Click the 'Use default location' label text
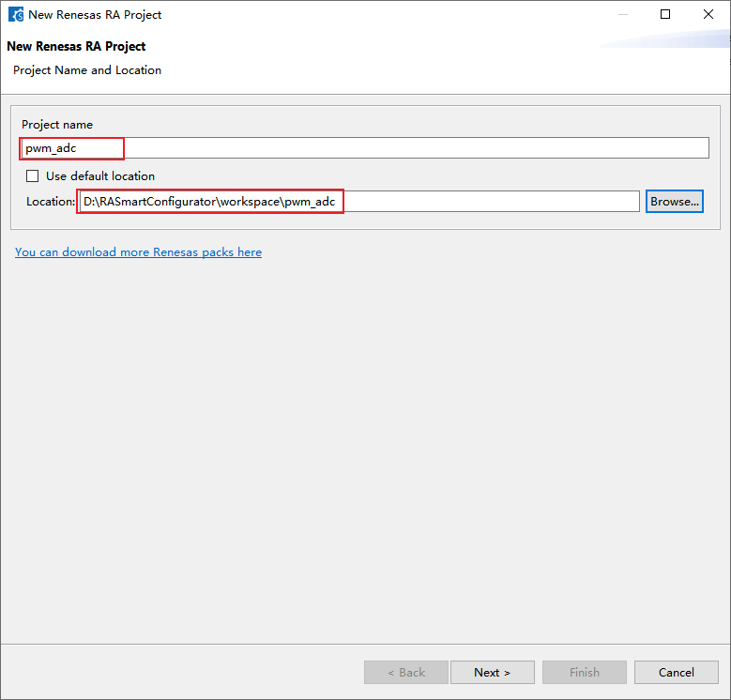 100,175
